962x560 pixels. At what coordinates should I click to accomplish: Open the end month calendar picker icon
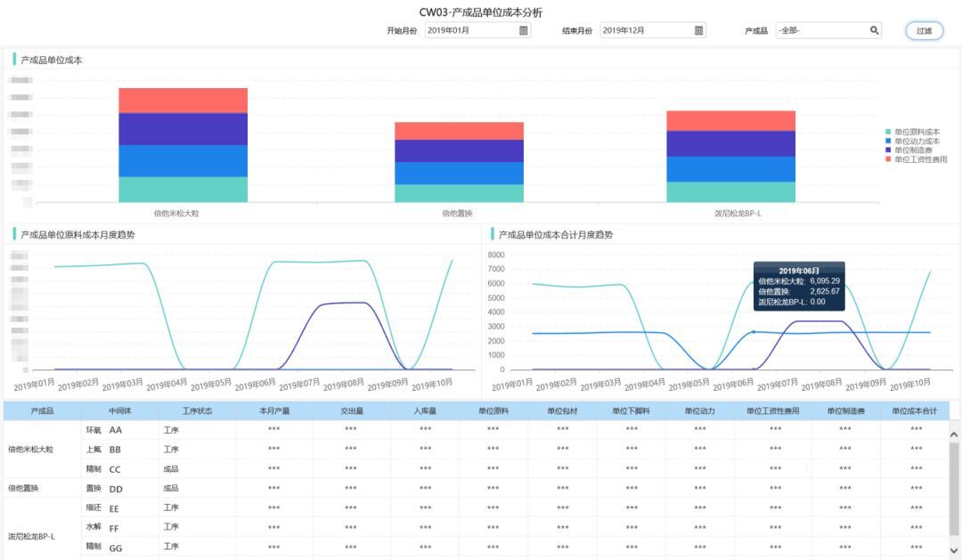tap(698, 30)
